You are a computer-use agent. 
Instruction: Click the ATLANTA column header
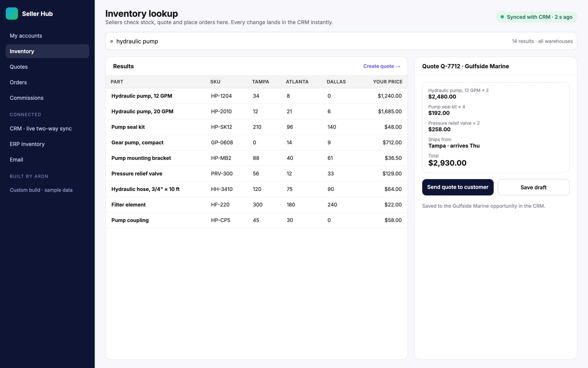tap(297, 82)
